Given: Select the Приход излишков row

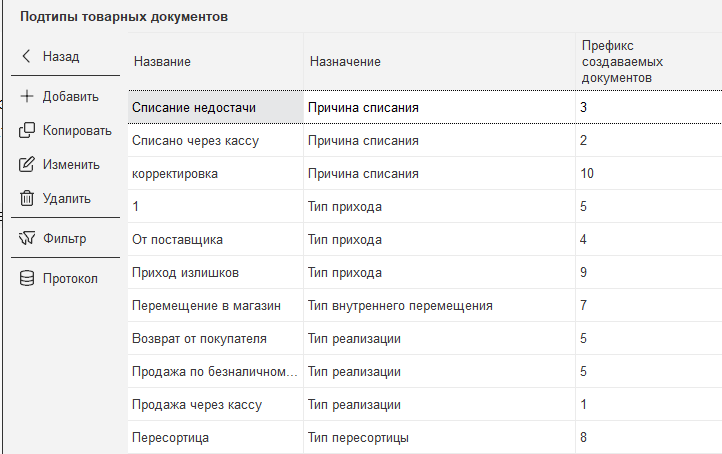Looking at the screenshot, I should point(185,273).
